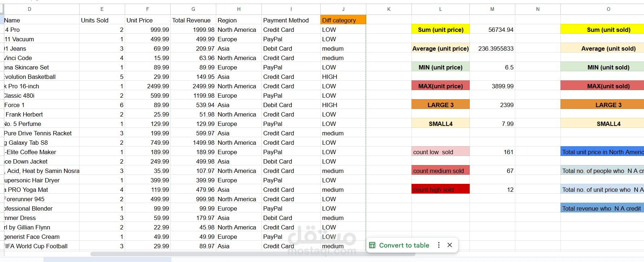Select the Average (unit sold) cell
Viewport: 644px width, 262px height.
(x=602, y=48)
